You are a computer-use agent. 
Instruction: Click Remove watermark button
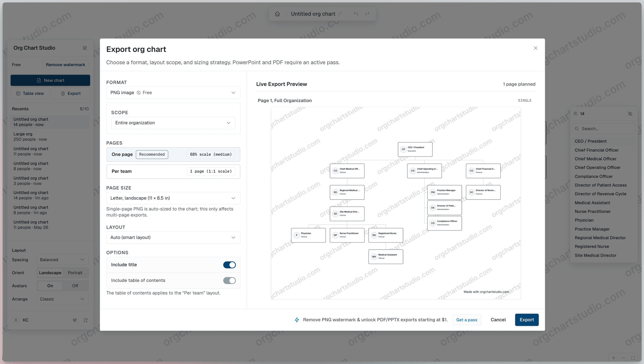click(x=65, y=65)
